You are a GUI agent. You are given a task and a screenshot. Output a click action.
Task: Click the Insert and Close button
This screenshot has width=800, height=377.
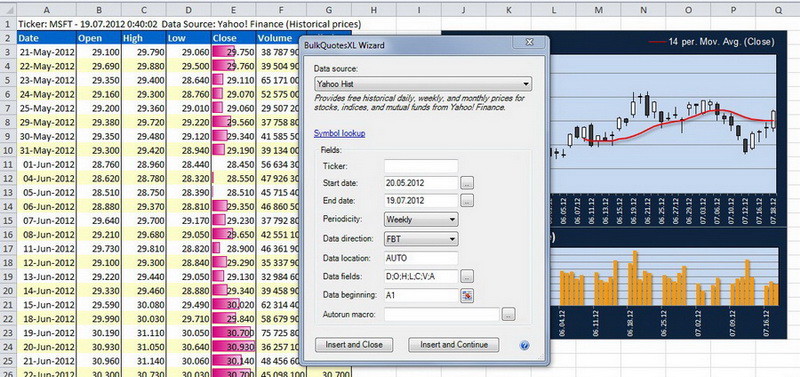point(354,344)
